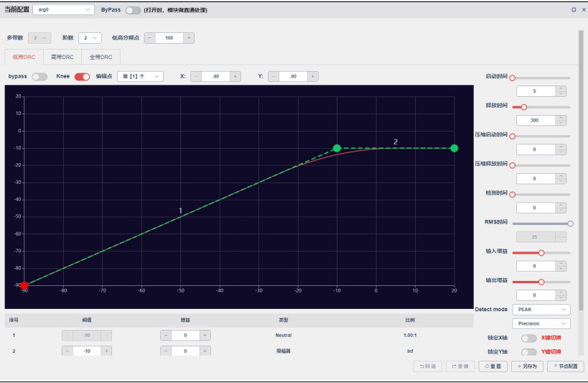The image size is (588, 383).
Task: Open the Precision dropdown
Action: (541, 323)
